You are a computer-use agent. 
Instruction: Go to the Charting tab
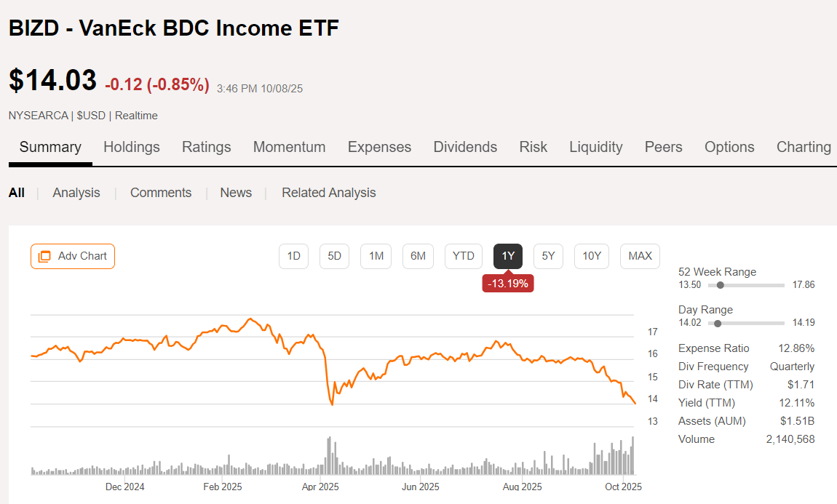click(804, 147)
